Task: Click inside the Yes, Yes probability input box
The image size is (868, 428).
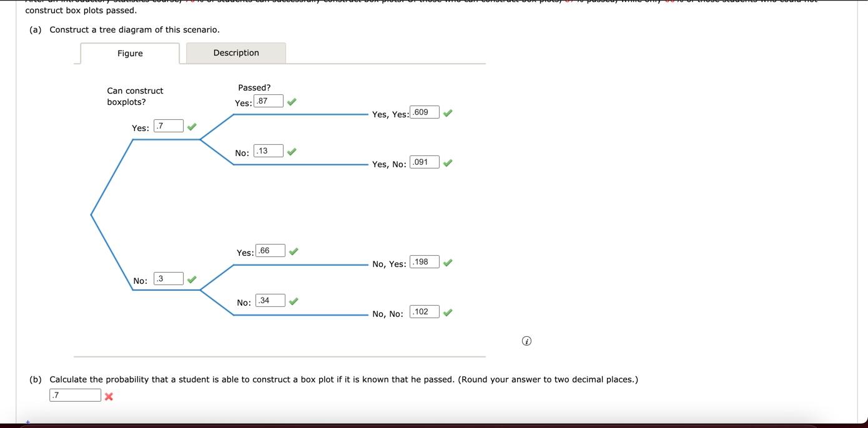Action: click(x=424, y=112)
